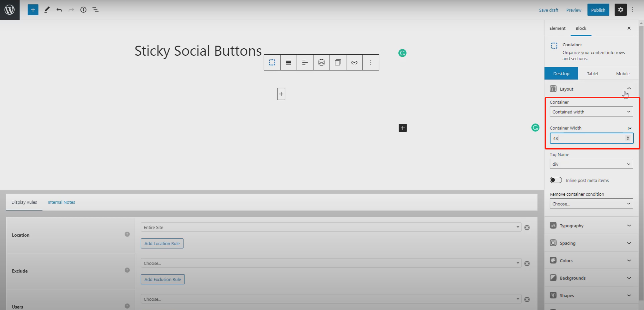
Task: Click Add Location Rule
Action: pos(162,243)
